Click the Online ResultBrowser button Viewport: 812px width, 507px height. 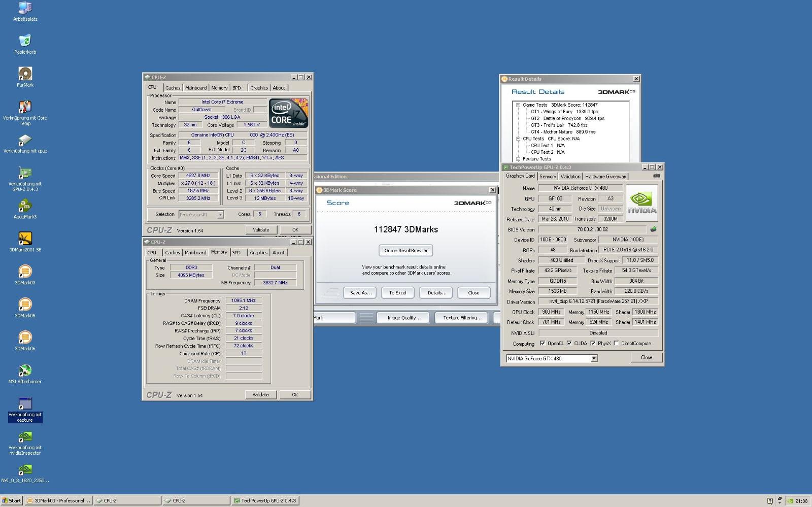[x=405, y=250]
